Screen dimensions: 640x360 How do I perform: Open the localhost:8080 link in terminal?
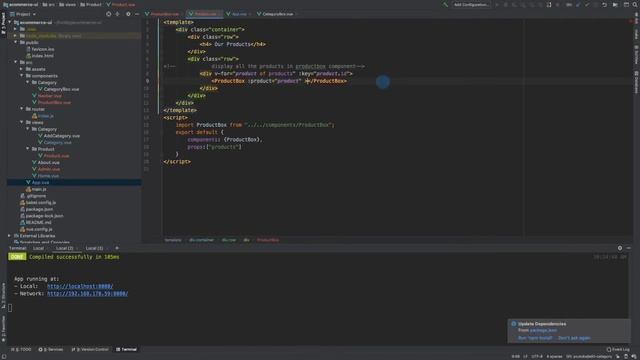pyautogui.click(x=80, y=286)
